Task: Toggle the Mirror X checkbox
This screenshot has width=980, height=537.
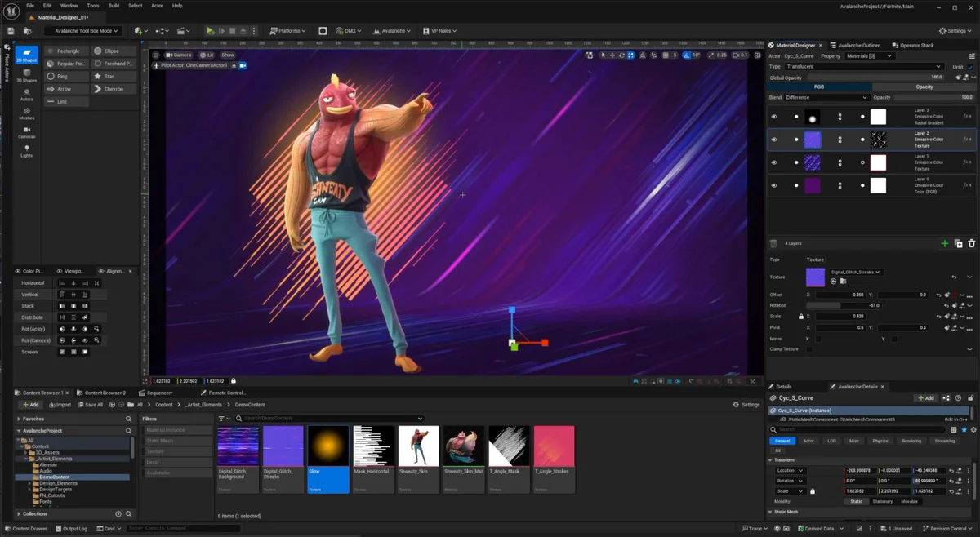Action: (819, 338)
